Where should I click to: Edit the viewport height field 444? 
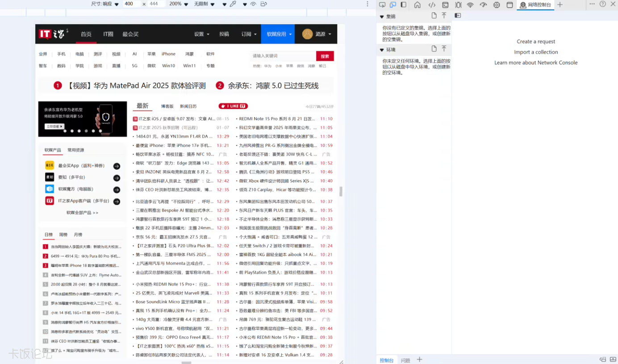click(156, 4)
